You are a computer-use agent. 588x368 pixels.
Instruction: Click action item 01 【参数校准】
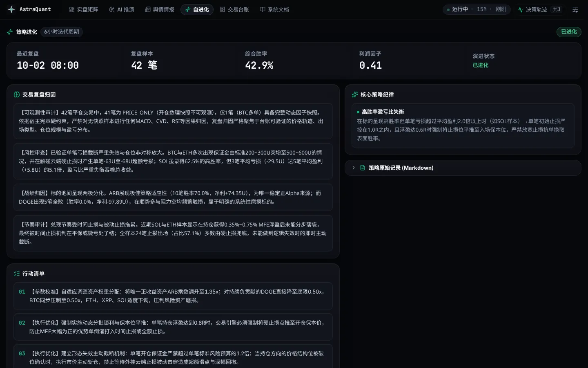(173, 296)
